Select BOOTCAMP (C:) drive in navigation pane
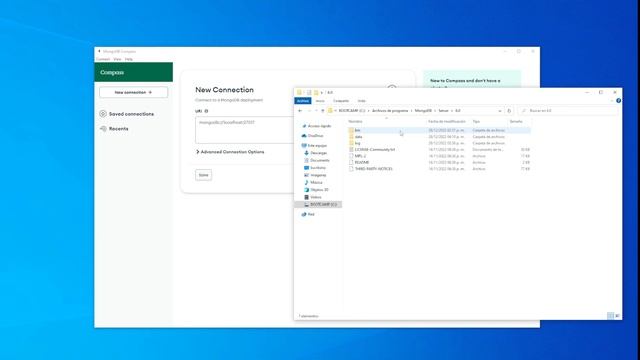This screenshot has height=360, width=640. 318,204
